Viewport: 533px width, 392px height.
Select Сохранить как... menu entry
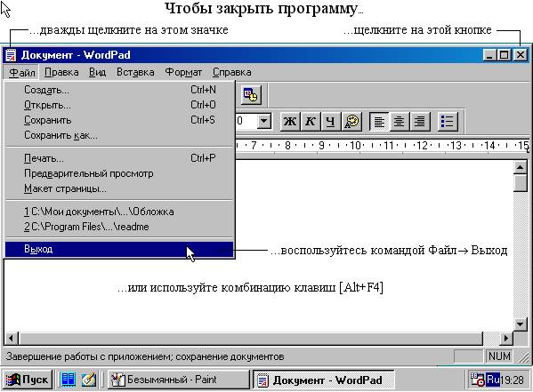click(119, 135)
